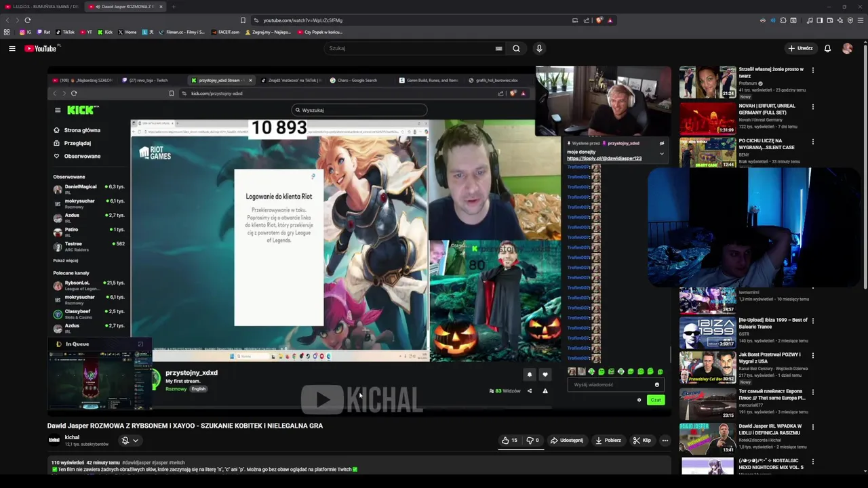Viewport: 868px width, 488px height.
Task: Click the Udostępnij share button
Action: 567,441
